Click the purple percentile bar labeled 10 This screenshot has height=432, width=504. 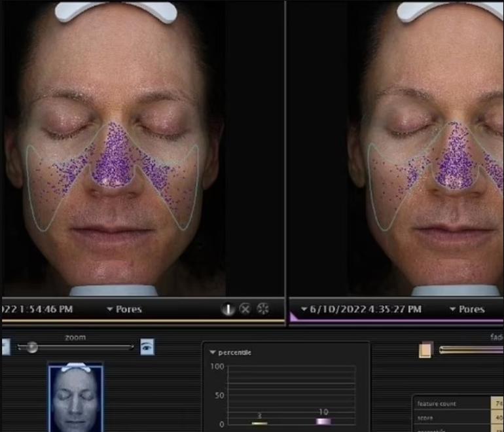pyautogui.click(x=323, y=421)
